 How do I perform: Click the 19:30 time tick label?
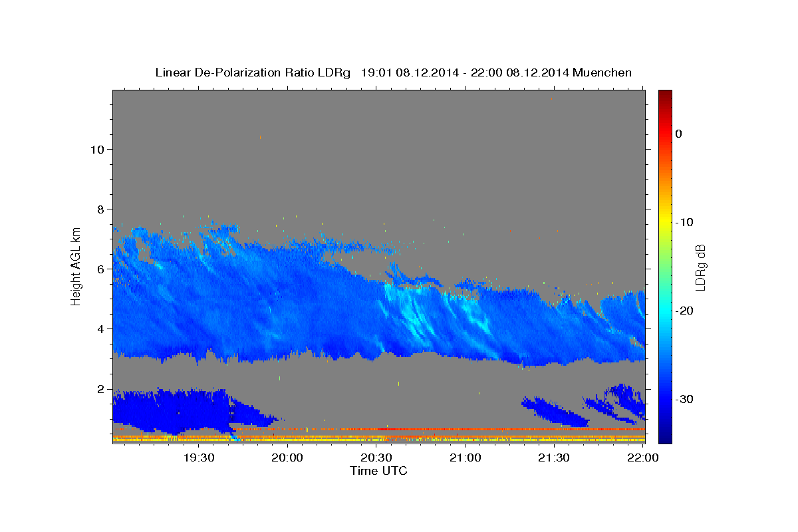199,458
